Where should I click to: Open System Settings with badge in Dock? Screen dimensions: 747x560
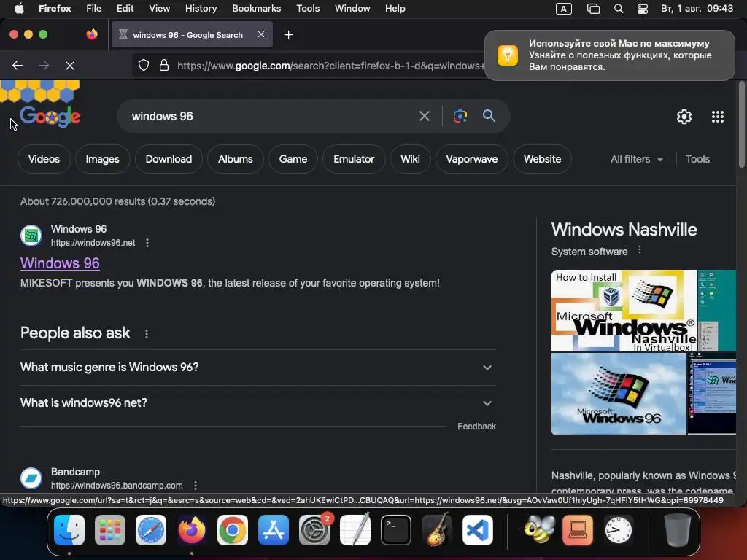(314, 530)
